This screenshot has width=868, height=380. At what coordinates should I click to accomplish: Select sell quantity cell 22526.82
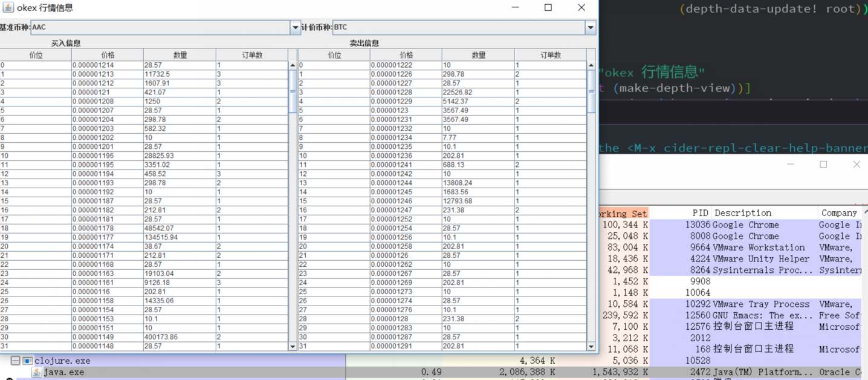click(x=478, y=93)
